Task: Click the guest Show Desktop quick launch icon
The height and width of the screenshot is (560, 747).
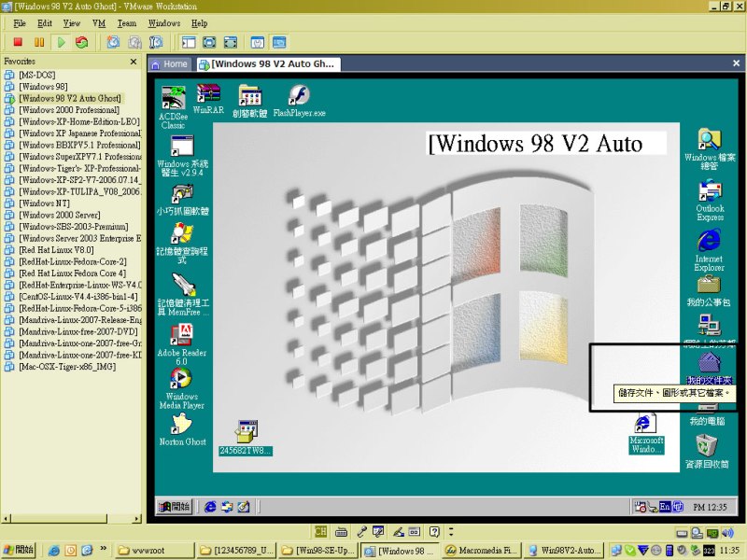Action: coord(244,507)
